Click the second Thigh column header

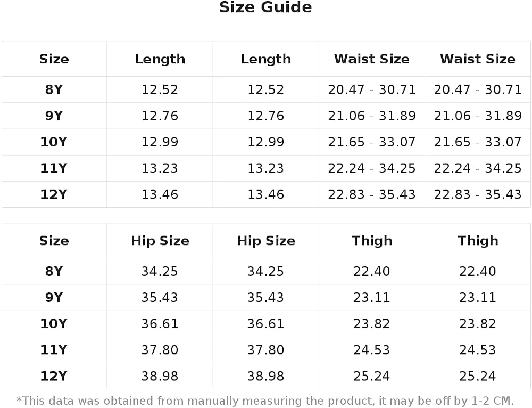[x=478, y=241]
